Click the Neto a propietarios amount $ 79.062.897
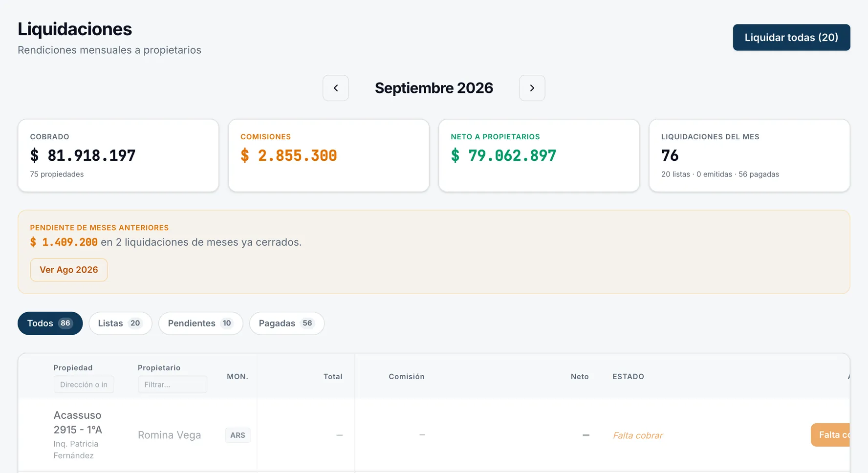 coord(504,155)
